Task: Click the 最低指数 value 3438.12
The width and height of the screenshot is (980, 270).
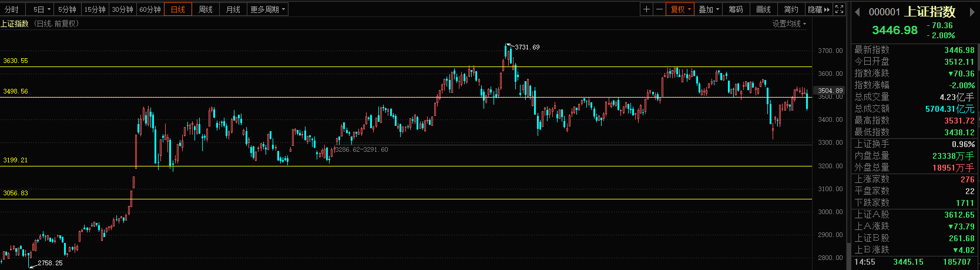Action: tap(959, 132)
